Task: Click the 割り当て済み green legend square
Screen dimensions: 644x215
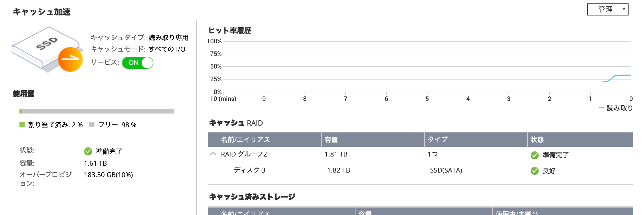Action: coord(22,125)
